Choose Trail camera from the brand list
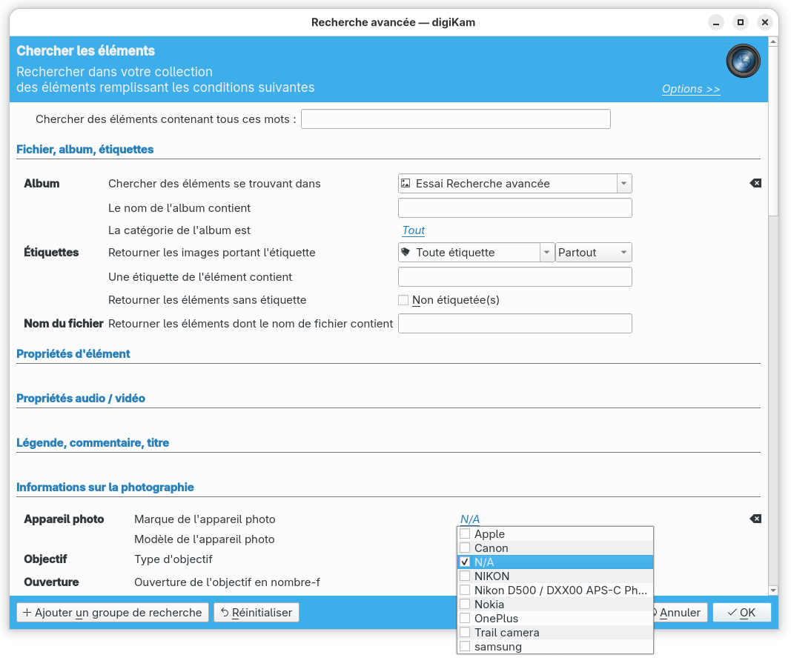The image size is (791, 672). (506, 633)
